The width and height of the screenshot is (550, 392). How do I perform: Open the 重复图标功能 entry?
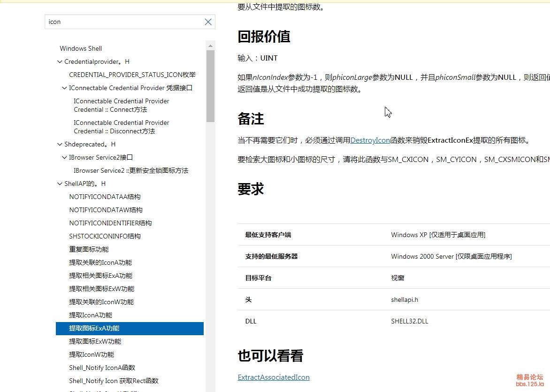pos(89,249)
